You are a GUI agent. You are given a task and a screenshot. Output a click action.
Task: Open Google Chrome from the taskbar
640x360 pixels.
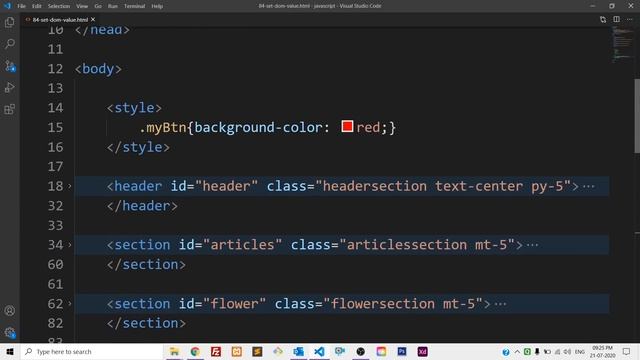point(195,351)
